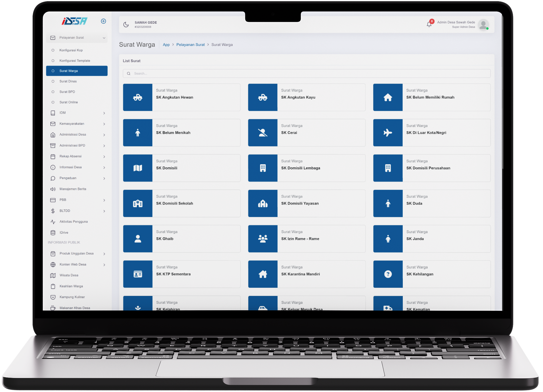Click the school building icon for SK Domisili Sekolah
This screenshot has height=392, width=543.
[138, 203]
